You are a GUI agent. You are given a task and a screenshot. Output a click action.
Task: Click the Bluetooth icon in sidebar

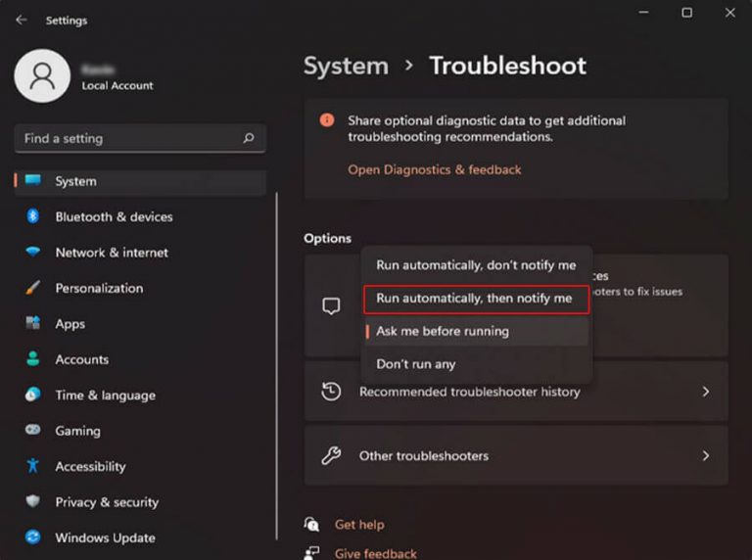(32, 216)
